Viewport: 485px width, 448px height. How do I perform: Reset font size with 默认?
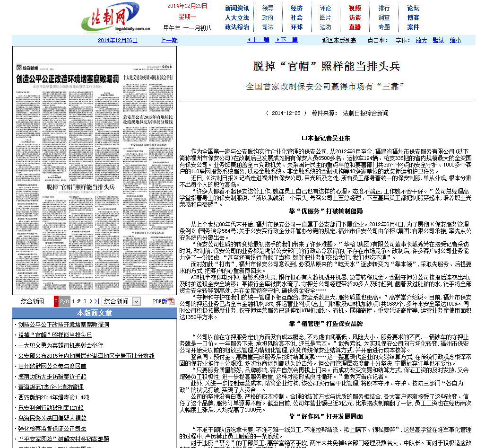[x=438, y=40]
